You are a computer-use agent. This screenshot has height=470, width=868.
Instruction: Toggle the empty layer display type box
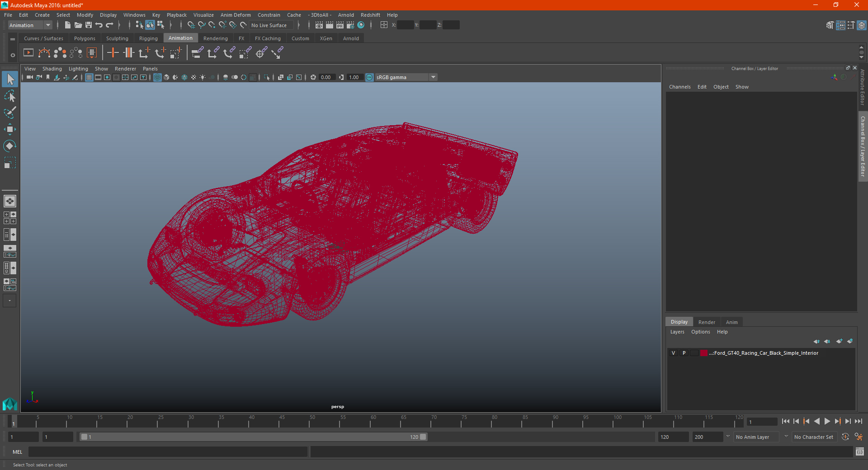coord(694,353)
